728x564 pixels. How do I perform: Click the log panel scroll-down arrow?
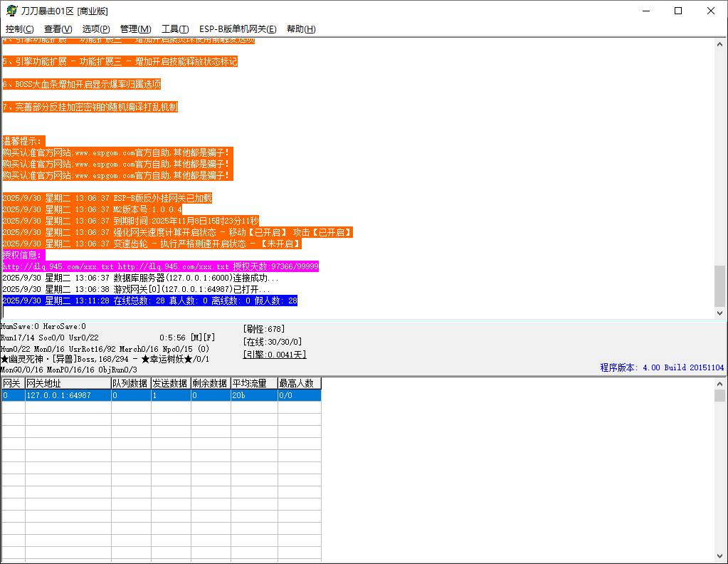coord(719,313)
